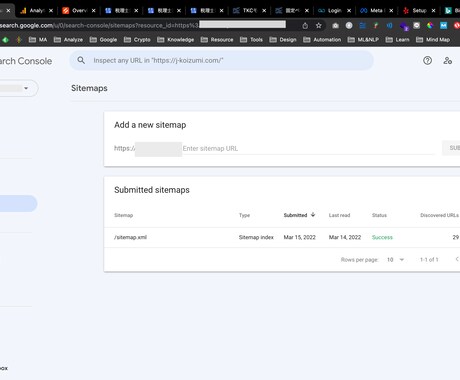This screenshot has width=460, height=380.
Task: Click the Sitemap column header
Action: tap(123, 215)
